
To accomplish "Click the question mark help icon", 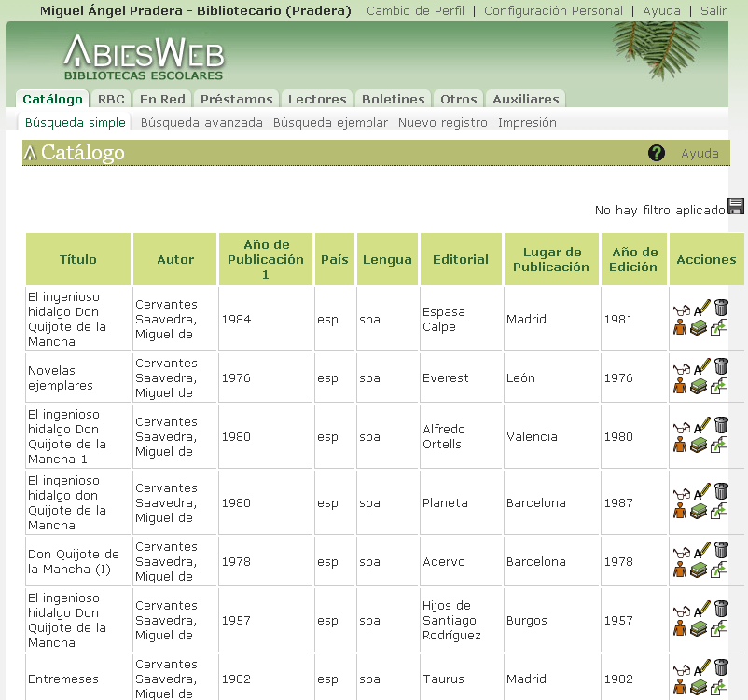I will tap(657, 153).
